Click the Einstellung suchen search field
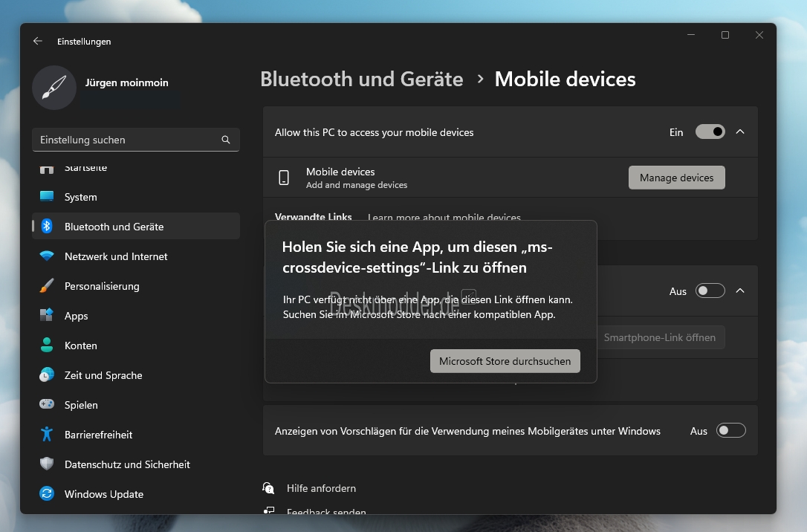Viewport: 807px width, 532px height. 136,140
